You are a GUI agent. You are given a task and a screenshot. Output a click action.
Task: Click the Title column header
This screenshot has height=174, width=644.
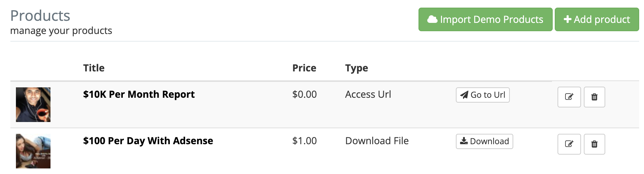coord(94,68)
